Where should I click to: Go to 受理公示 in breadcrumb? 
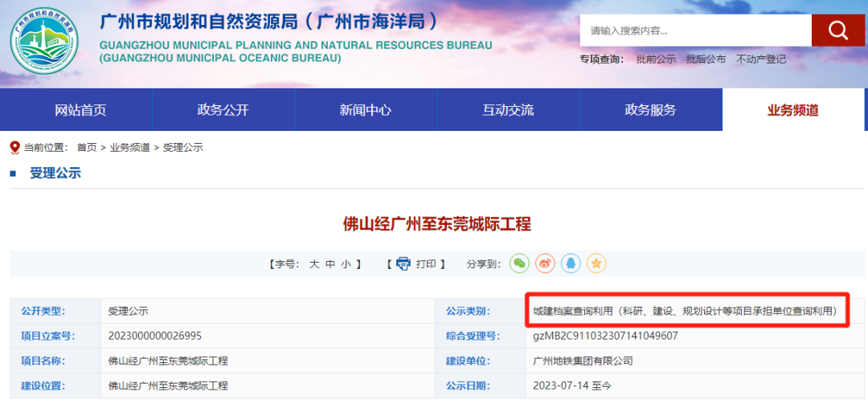click(182, 148)
